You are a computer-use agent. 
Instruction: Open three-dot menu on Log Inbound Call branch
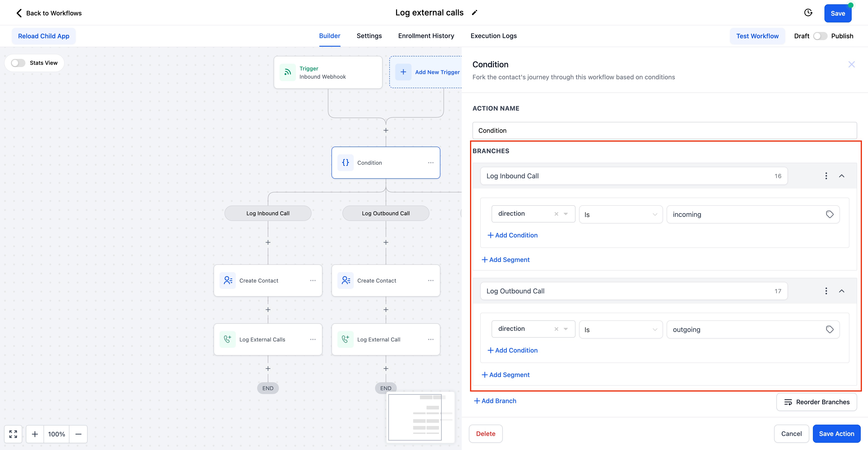[x=826, y=176]
